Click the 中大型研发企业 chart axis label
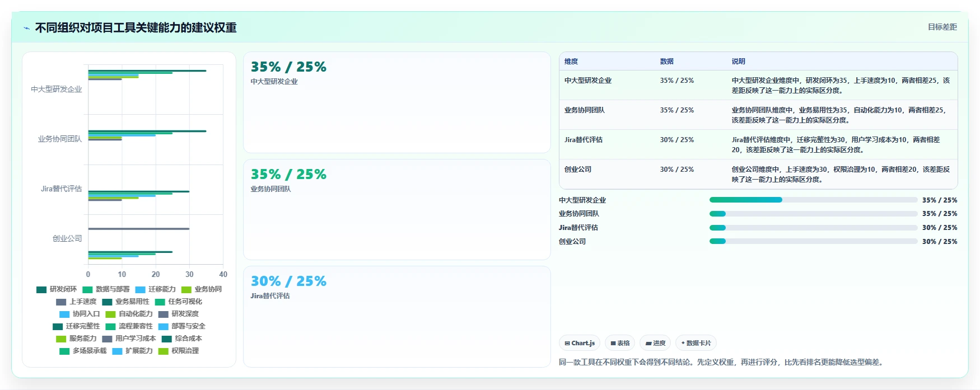980x390 pixels. tap(57, 89)
